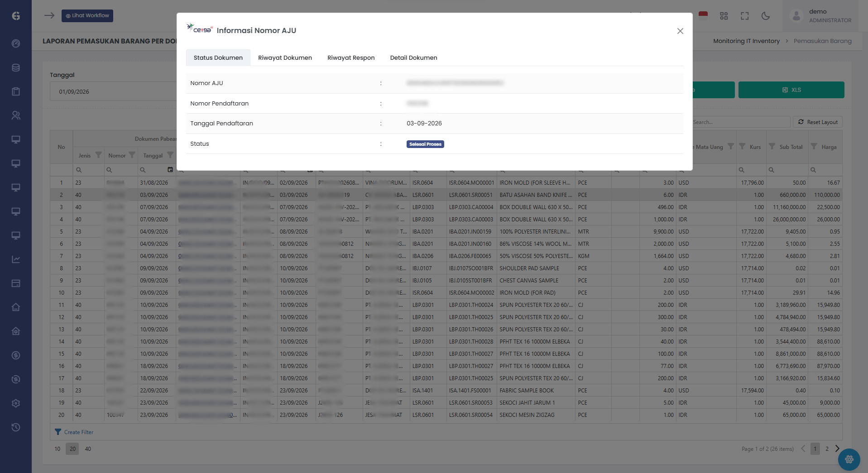Open the Jenis column filter funnel

pos(98,155)
